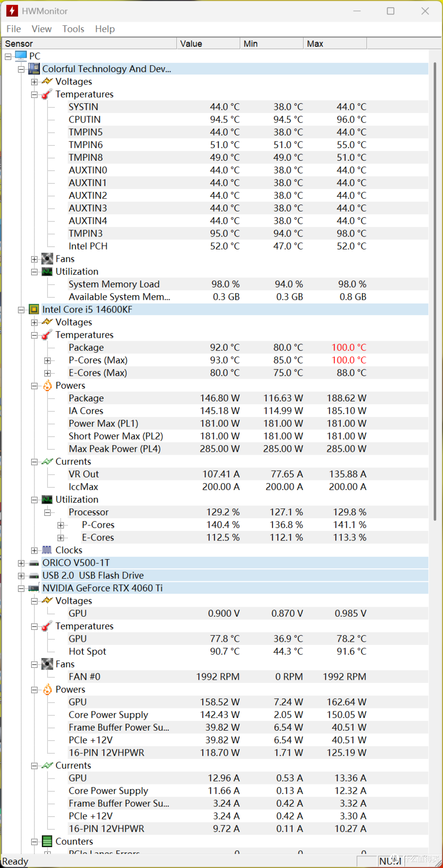Viewport: 443px width, 868px height.
Task: Click the motherboard Voltages lightning icon
Action: [x=47, y=81]
